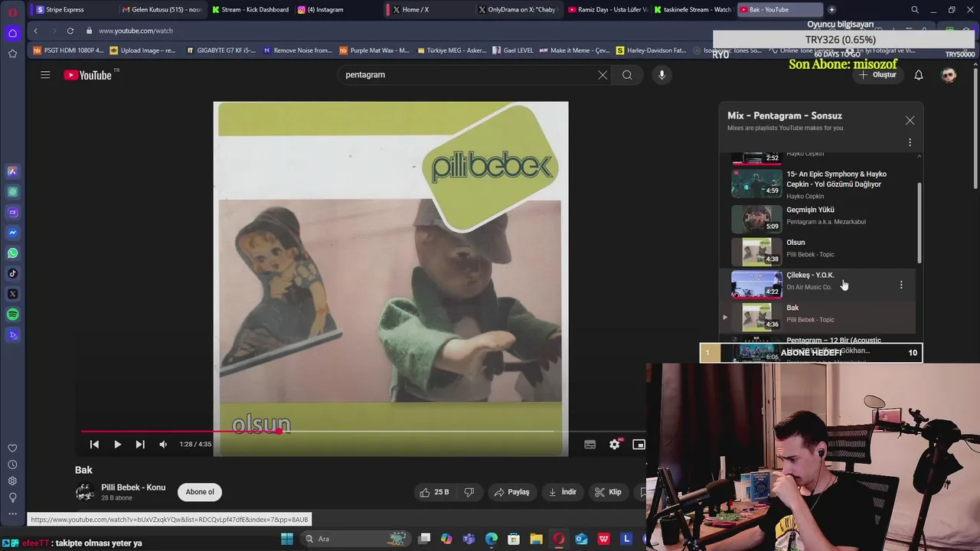This screenshot has width=980, height=551.
Task: Open Pilli Bebek - Konu channel
Action: 133,487
